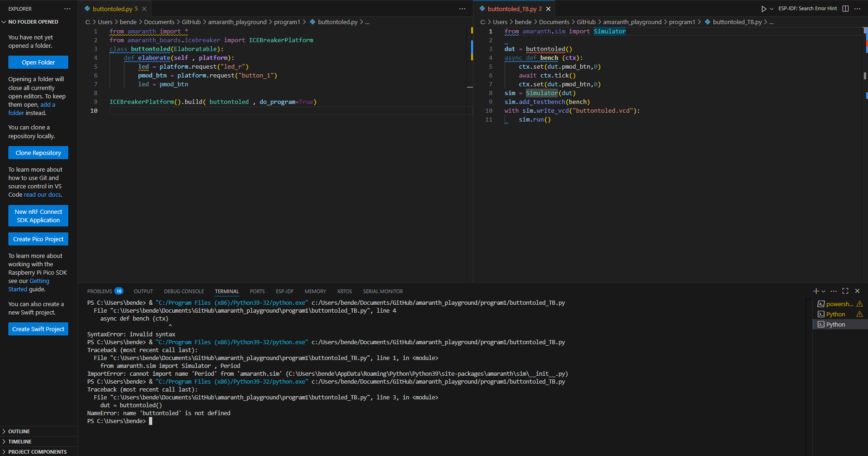Click the Open Folder button
Screen dimensions: 868x456
(x=38, y=62)
